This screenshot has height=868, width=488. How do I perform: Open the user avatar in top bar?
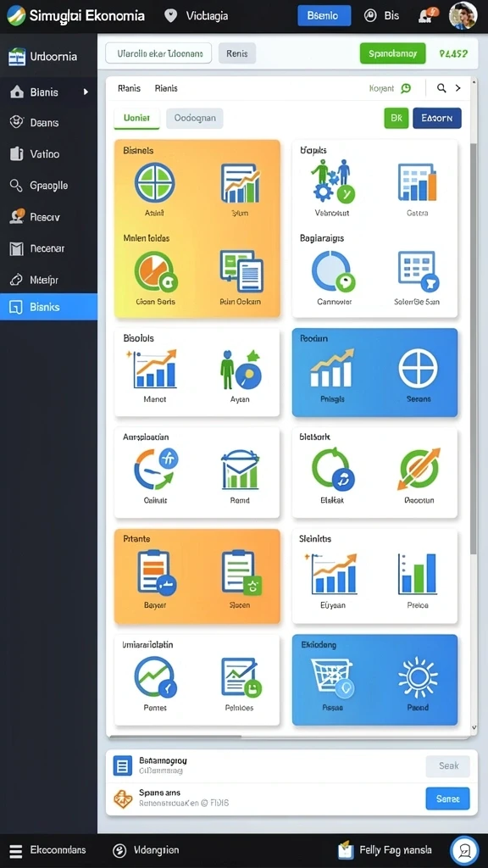click(463, 15)
